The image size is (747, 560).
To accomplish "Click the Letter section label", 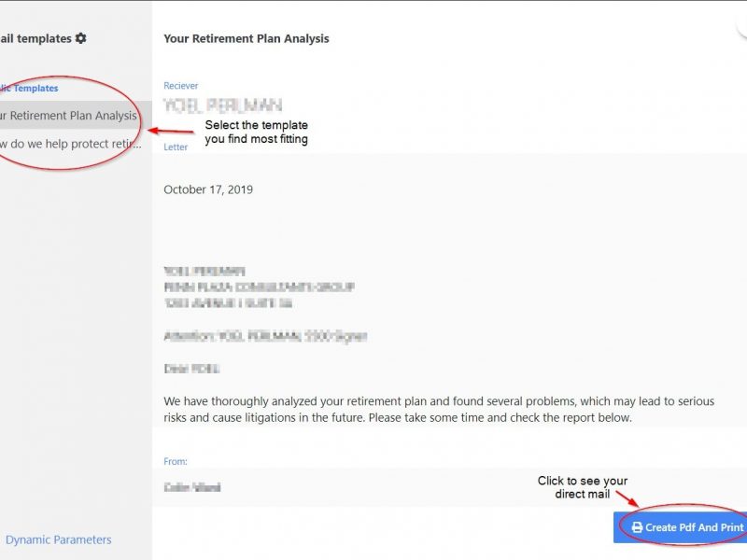I will coord(176,147).
